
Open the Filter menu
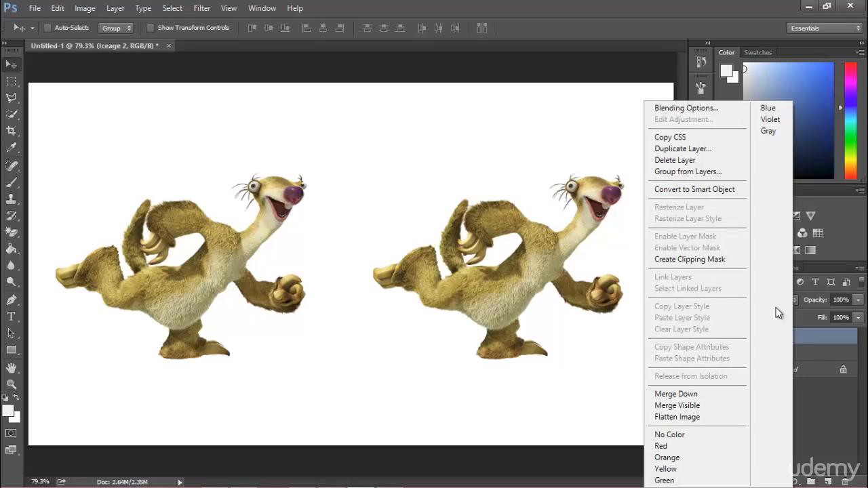(x=201, y=8)
